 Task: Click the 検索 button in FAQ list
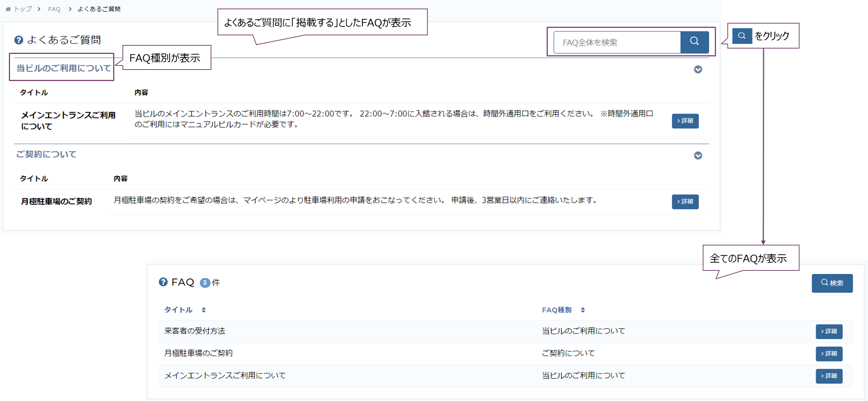[x=832, y=283]
